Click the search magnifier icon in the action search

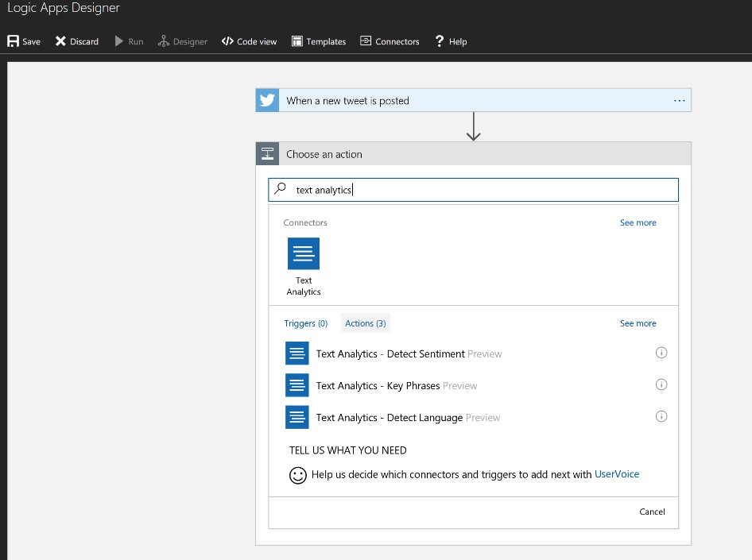[279, 189]
